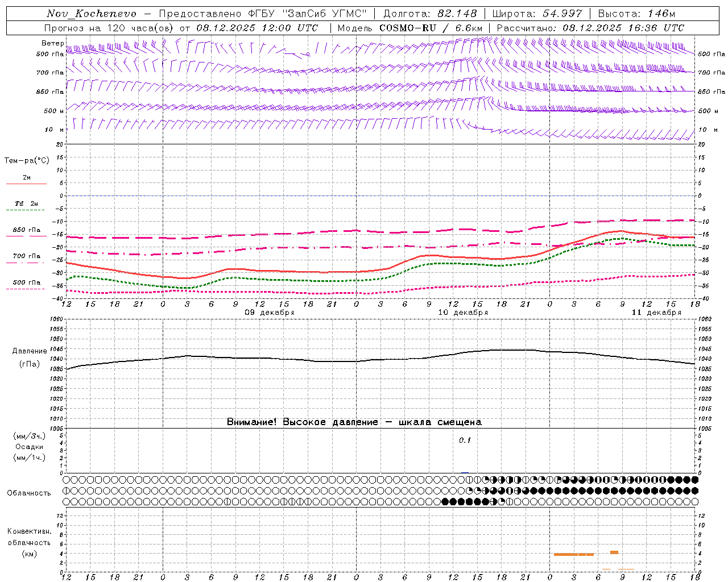Viewport: 728px width, 582px height.
Task: Click the elevation value 'Высота: 146м'
Action: click(636, 14)
